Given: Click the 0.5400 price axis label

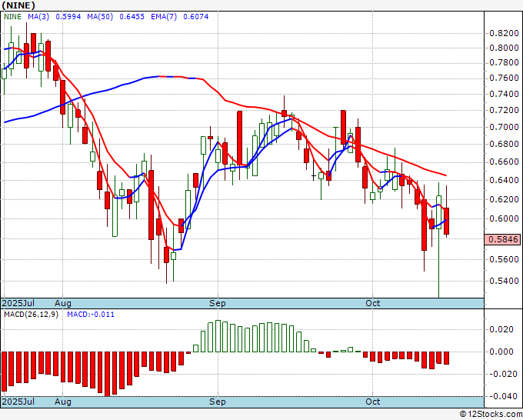Looking at the screenshot, I should click(x=504, y=281).
